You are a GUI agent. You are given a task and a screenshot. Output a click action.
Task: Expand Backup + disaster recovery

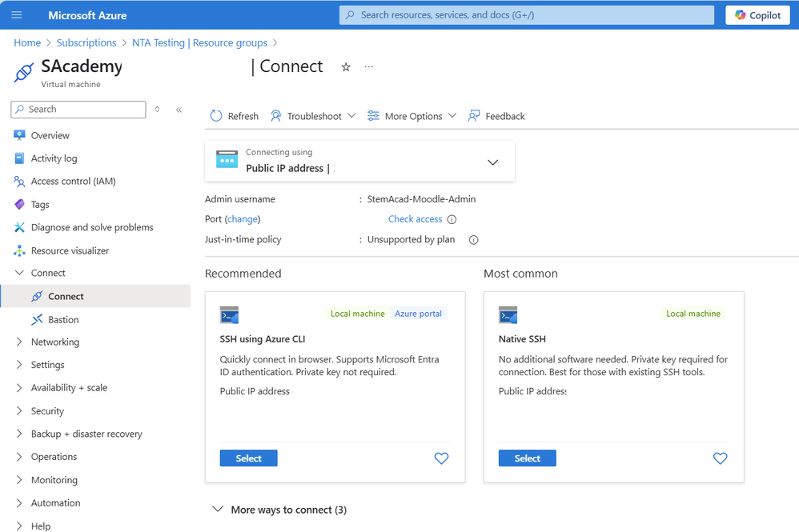tap(19, 434)
